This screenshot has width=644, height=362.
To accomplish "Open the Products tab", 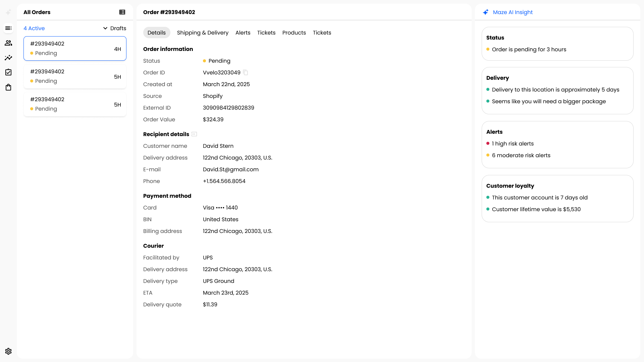I will [x=294, y=33].
